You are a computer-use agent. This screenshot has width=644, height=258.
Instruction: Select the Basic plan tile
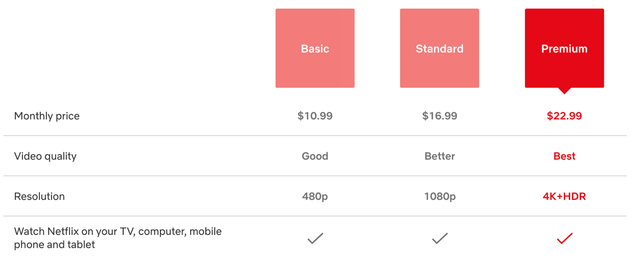coord(315,48)
